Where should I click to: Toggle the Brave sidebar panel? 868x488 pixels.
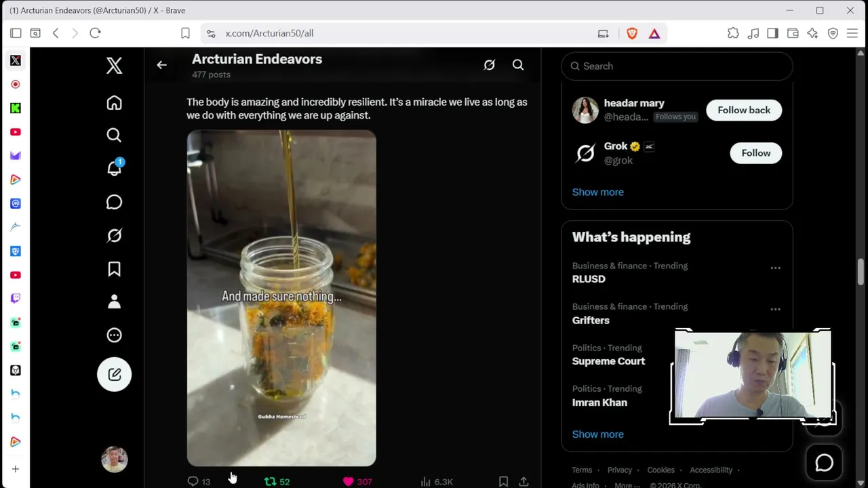[x=772, y=33]
